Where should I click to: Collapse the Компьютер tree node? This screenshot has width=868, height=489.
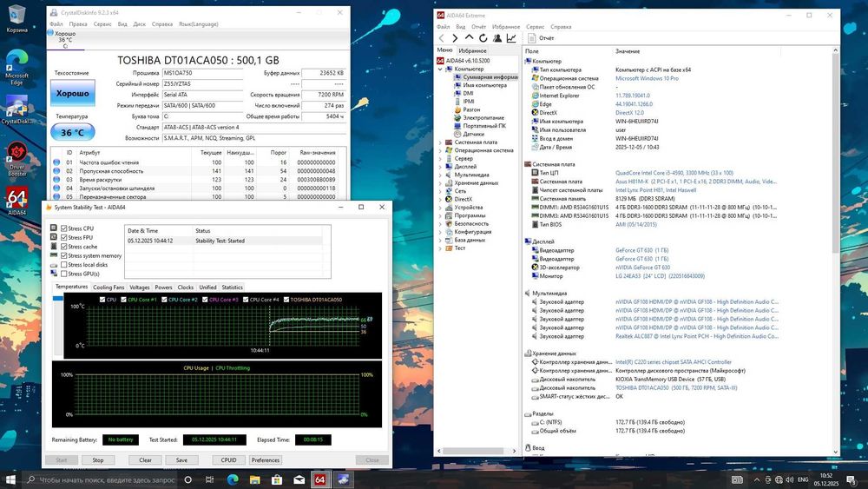(x=441, y=69)
